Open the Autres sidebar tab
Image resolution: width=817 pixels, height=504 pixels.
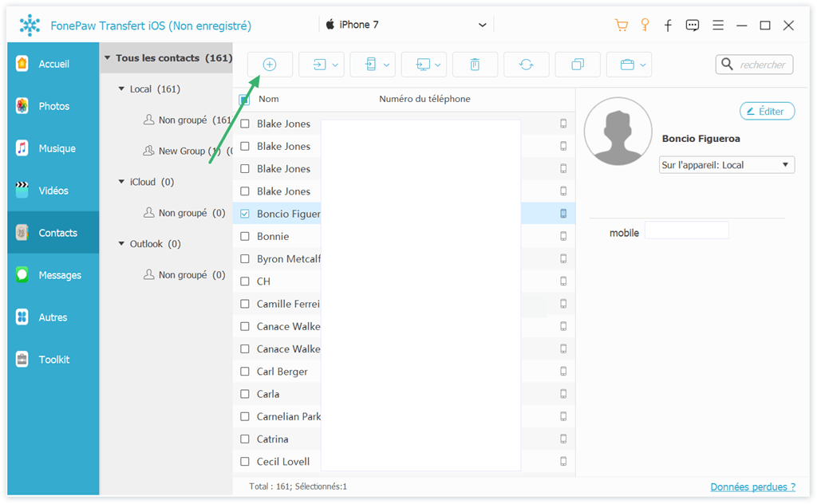pyautogui.click(x=53, y=317)
